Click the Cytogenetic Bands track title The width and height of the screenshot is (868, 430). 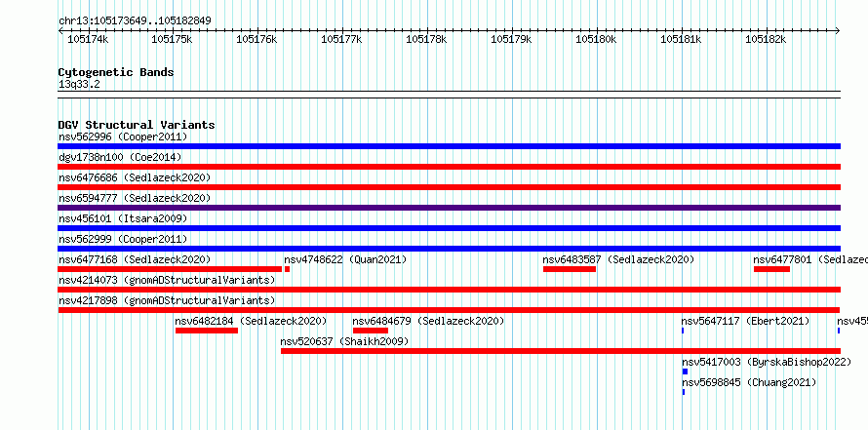[x=116, y=72]
